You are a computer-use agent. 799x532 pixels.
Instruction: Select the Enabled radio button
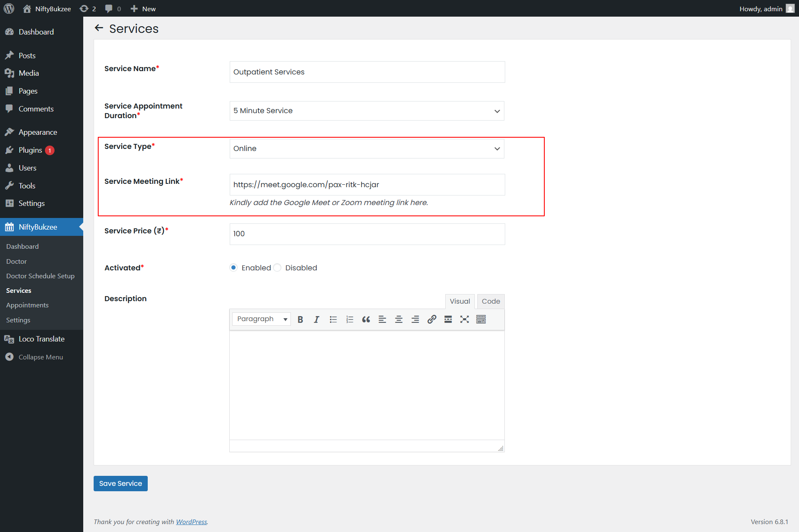[234, 267]
